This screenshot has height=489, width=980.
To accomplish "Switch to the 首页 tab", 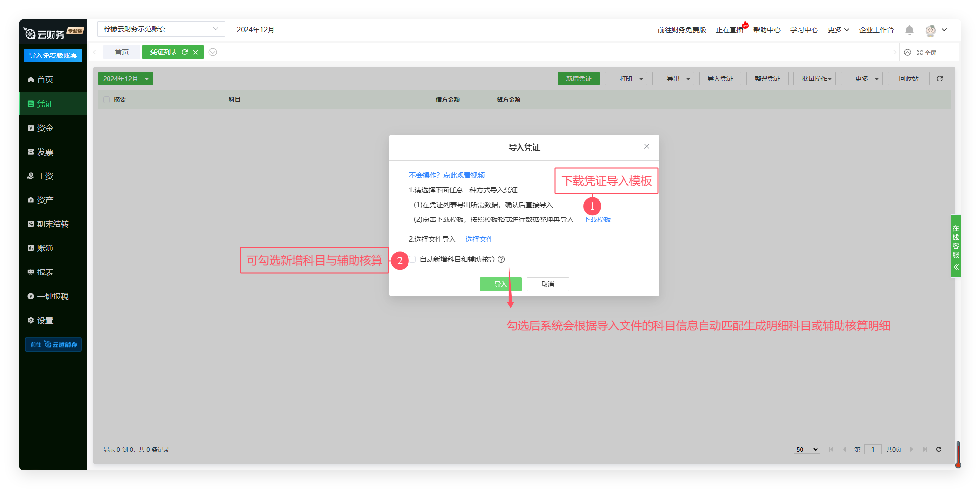I will tap(122, 52).
